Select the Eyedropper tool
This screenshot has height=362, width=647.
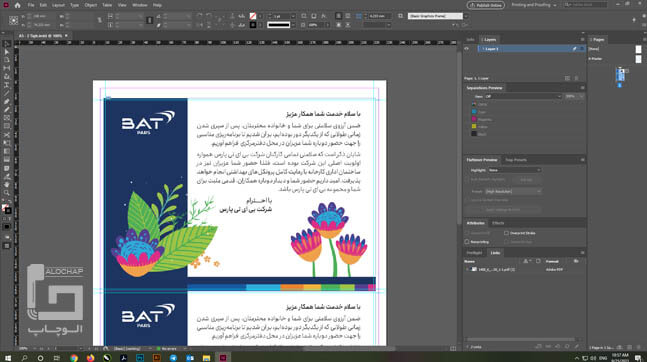click(7, 177)
